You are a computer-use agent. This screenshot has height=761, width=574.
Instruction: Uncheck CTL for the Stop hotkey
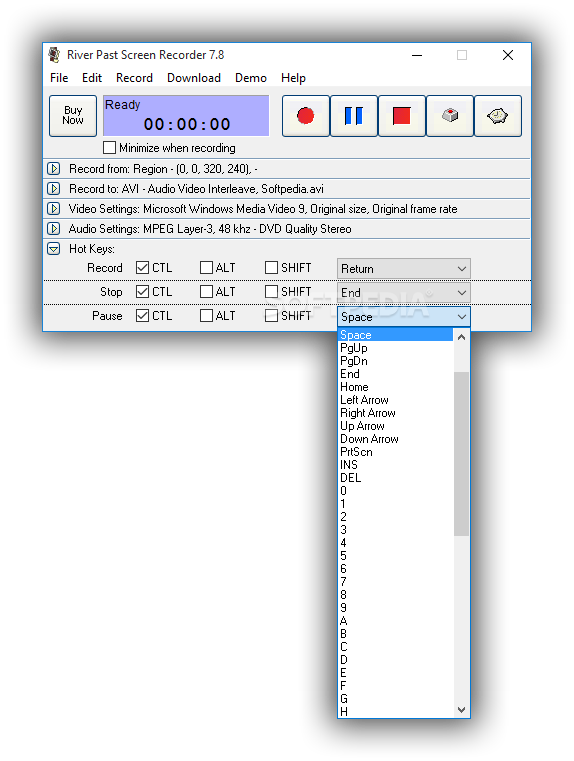point(143,292)
